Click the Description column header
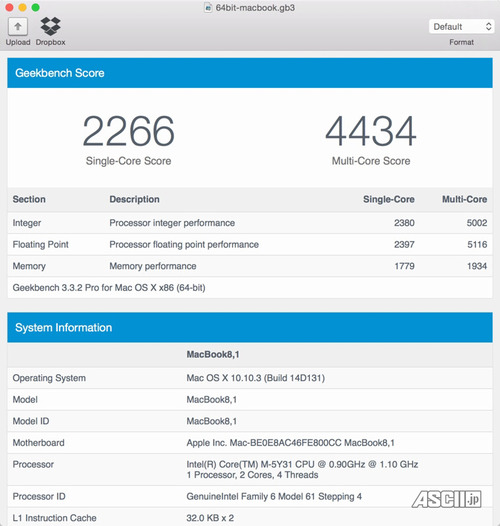 [x=134, y=199]
